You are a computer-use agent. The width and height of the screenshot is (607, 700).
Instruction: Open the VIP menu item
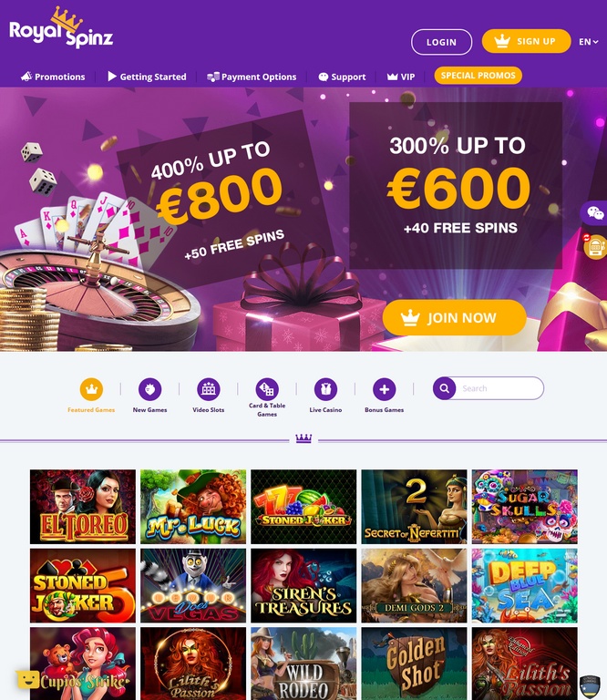(x=401, y=77)
